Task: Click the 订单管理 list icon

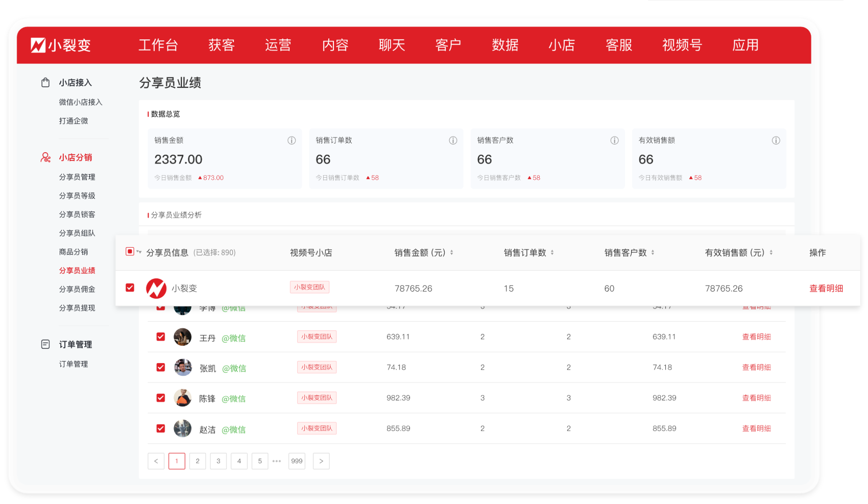Action: tap(45, 344)
